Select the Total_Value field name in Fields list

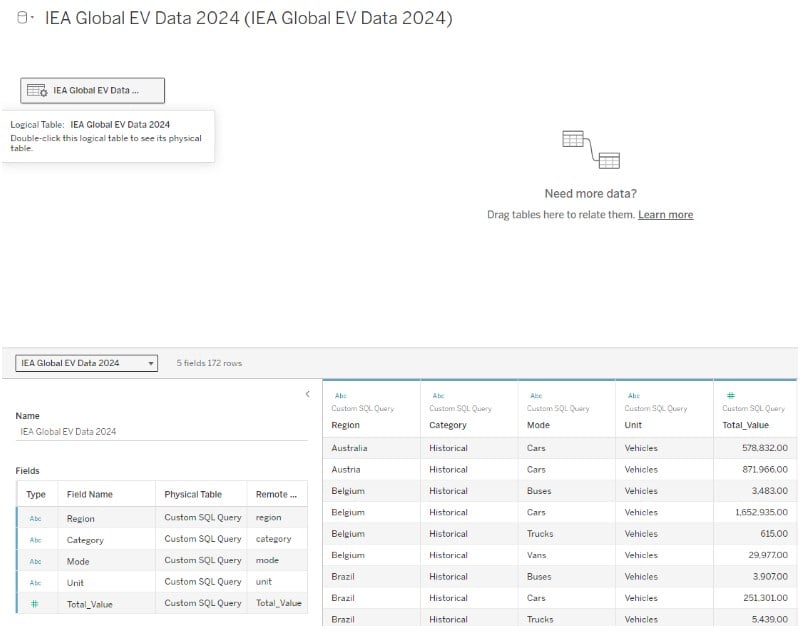89,604
